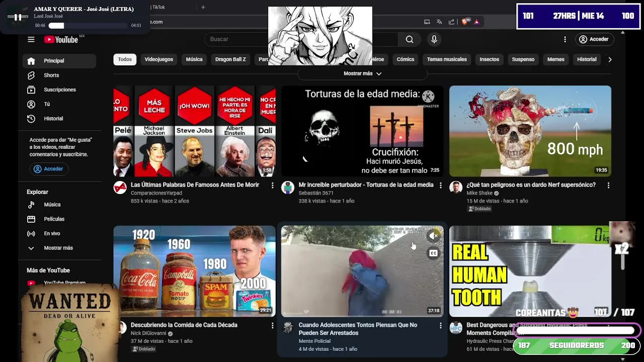644x362 pixels.
Task: Open the Brave Shields lion icon
Action: tap(465, 22)
